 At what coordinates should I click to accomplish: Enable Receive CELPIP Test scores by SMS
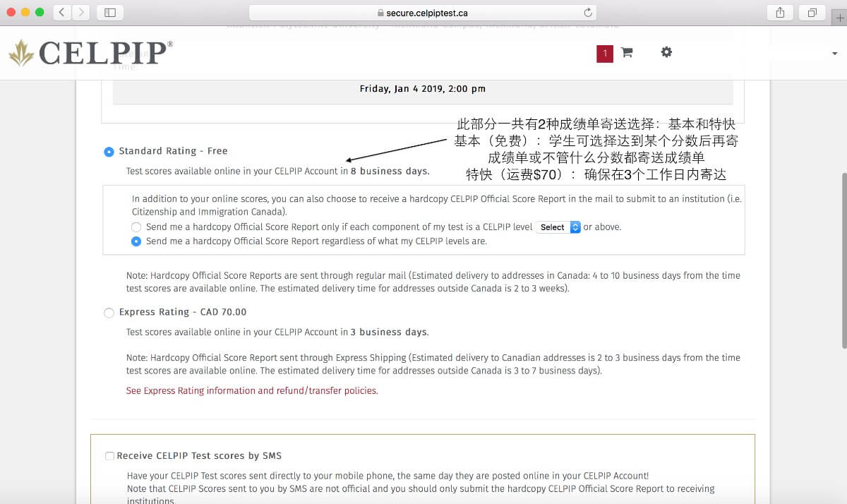(x=109, y=456)
